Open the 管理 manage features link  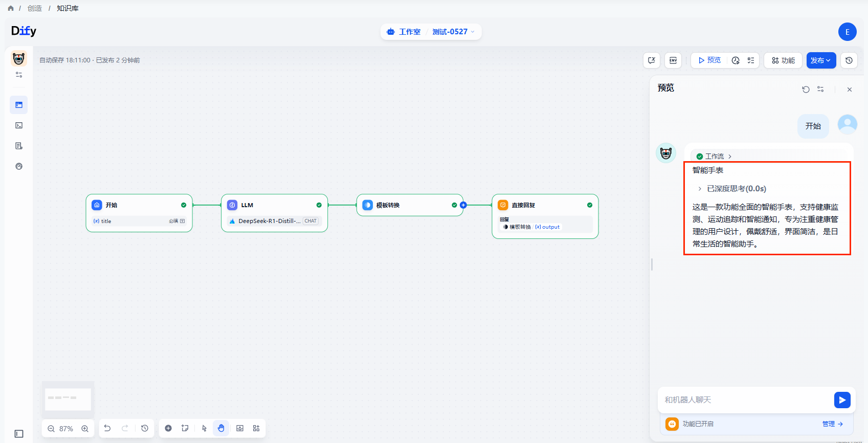[x=832, y=424]
